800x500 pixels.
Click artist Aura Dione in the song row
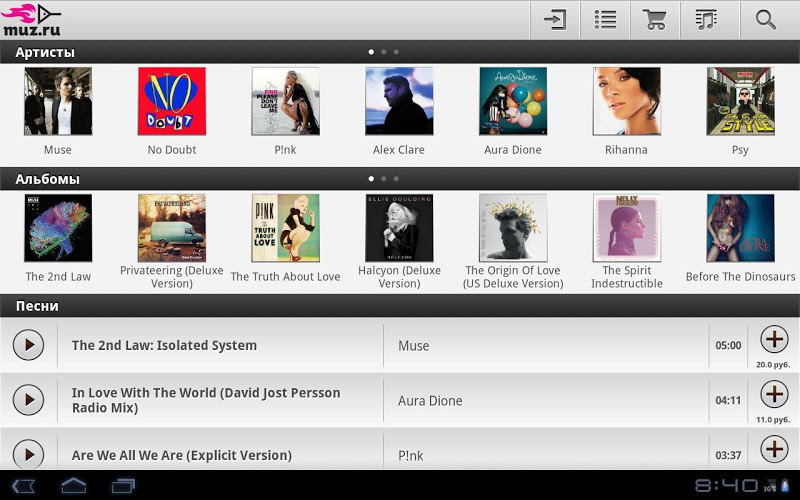430,401
